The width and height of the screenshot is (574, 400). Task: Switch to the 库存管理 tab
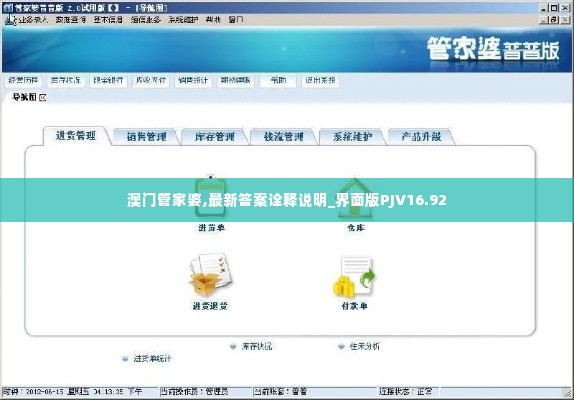(215, 137)
